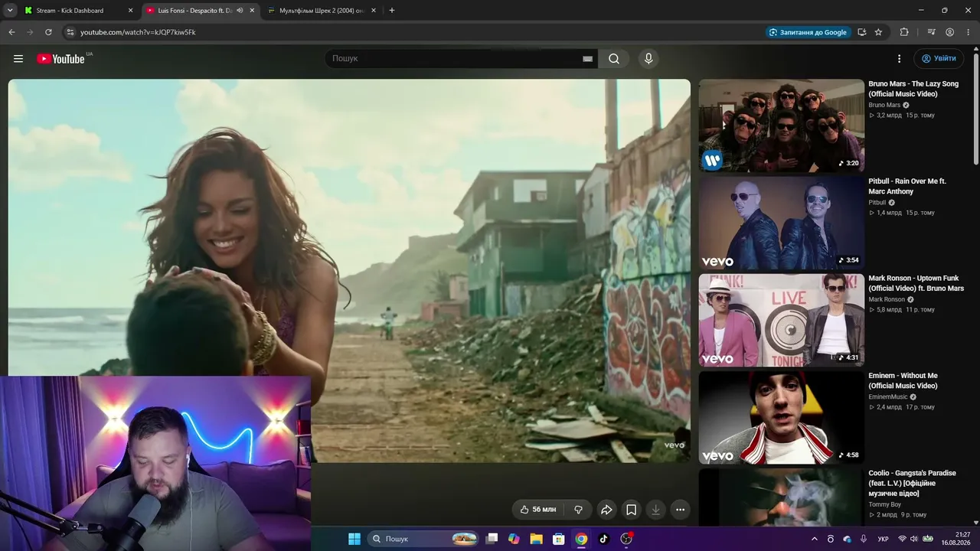This screenshot has width=980, height=551.
Task: Save the video with the bookmark icon
Action: [631, 510]
